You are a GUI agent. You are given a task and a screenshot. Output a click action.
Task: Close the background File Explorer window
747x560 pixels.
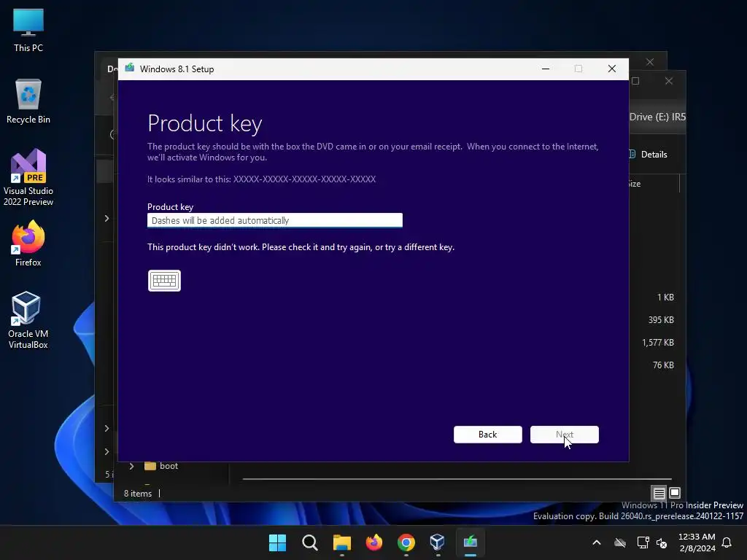[669, 81]
